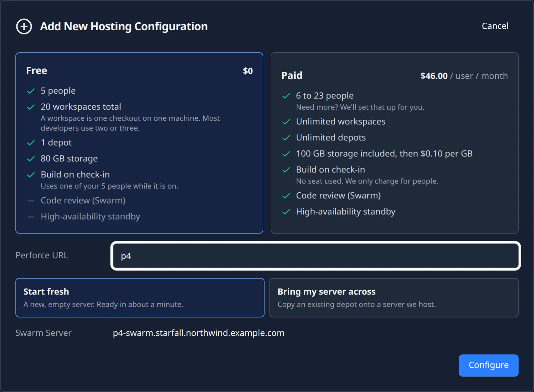Click the 'Uses one of your 5 people' note
Image resolution: width=534 pixels, height=392 pixels.
click(x=109, y=186)
